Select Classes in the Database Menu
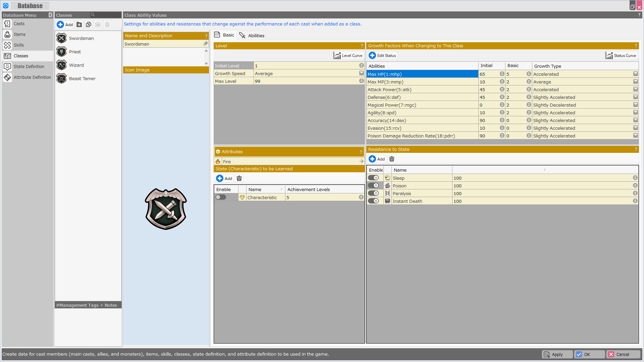The width and height of the screenshot is (644, 362). pyautogui.click(x=28, y=56)
